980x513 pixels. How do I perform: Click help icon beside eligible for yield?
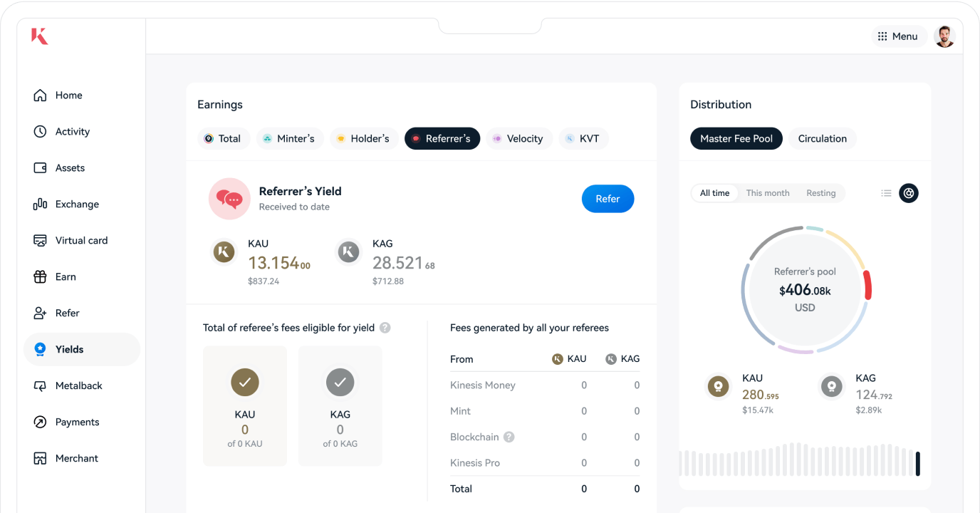click(385, 328)
